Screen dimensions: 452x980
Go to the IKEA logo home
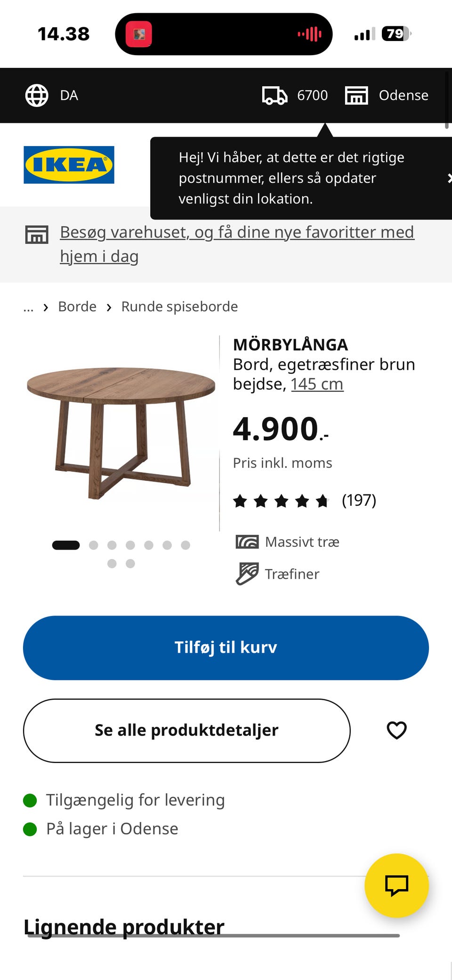[x=69, y=165]
